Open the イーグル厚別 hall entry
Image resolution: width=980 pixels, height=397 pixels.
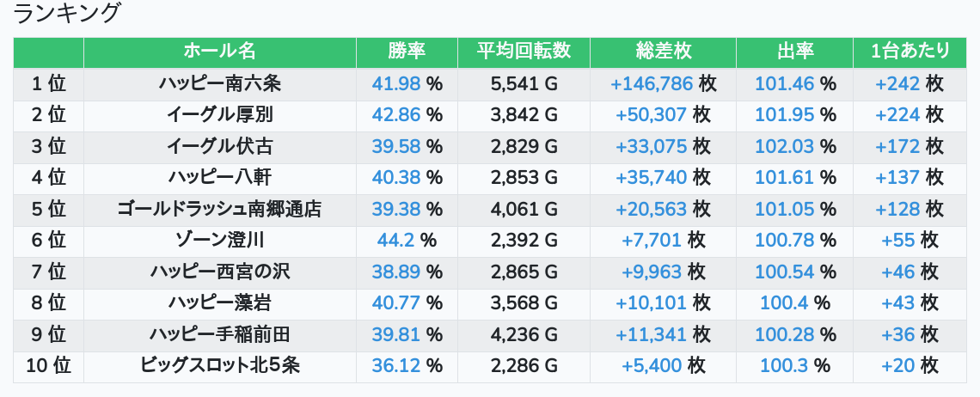[220, 114]
